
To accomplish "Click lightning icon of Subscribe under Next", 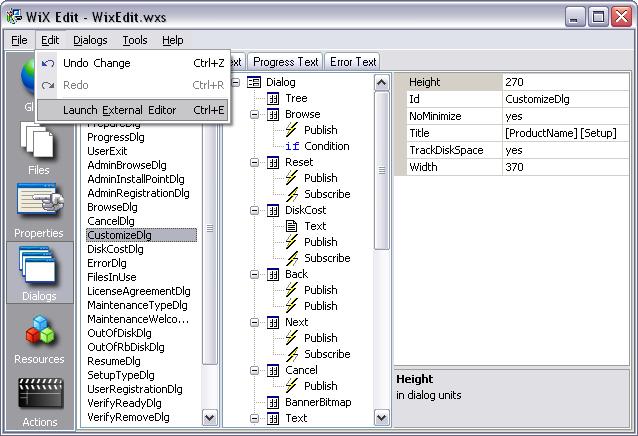I will (x=292, y=354).
